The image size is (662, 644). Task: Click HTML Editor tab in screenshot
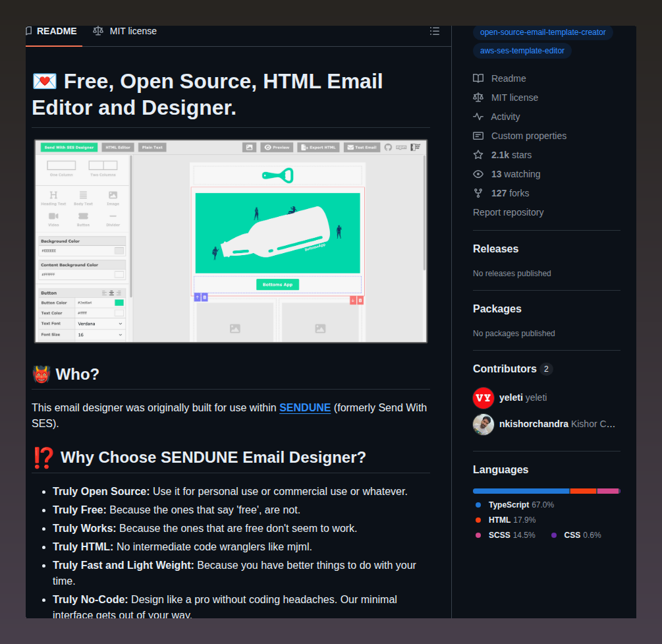click(x=118, y=148)
